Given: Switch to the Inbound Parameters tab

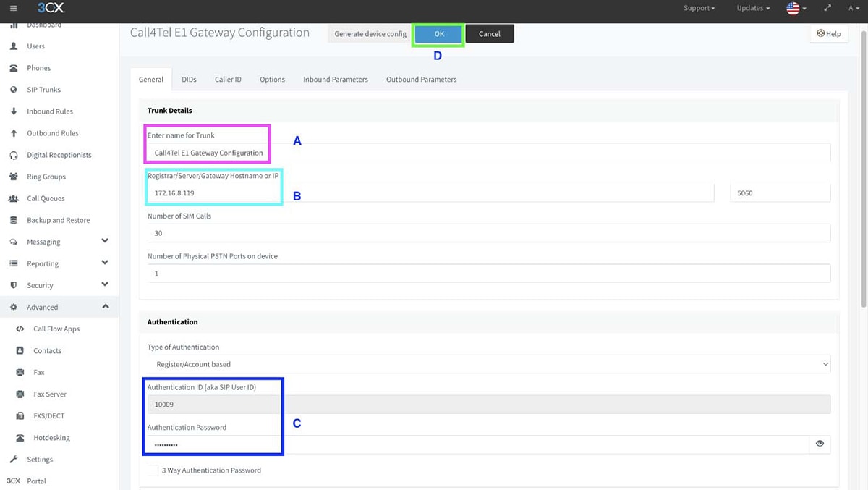Looking at the screenshot, I should 336,79.
